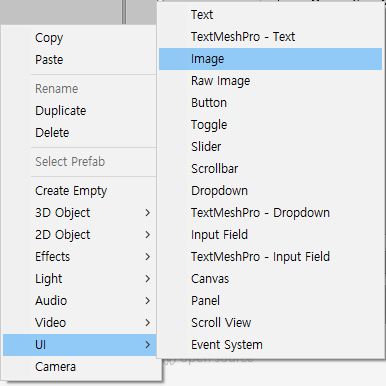Choose Delete in the context menu
Viewport: 386px width, 386px height.
[x=79, y=133]
